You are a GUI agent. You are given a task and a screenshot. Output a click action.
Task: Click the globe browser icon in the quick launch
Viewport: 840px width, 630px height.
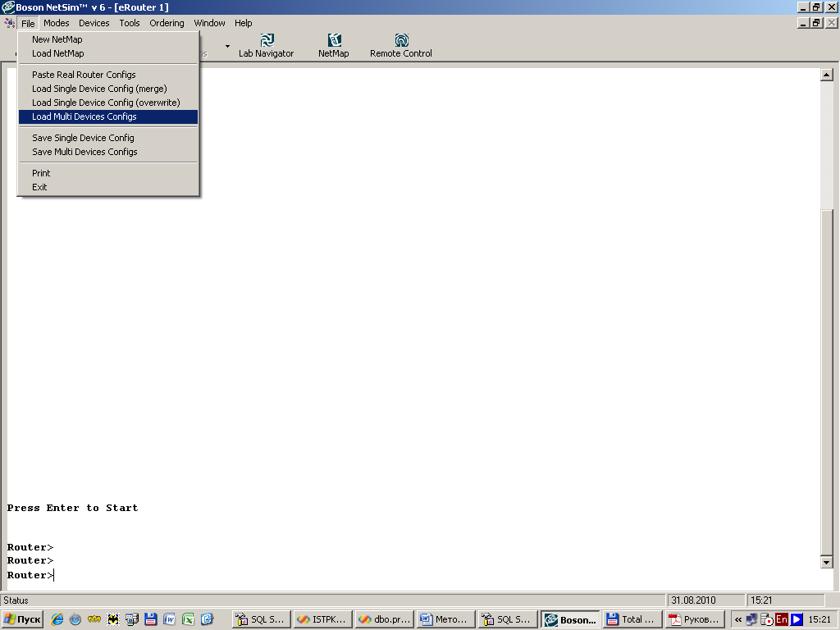coord(75,619)
